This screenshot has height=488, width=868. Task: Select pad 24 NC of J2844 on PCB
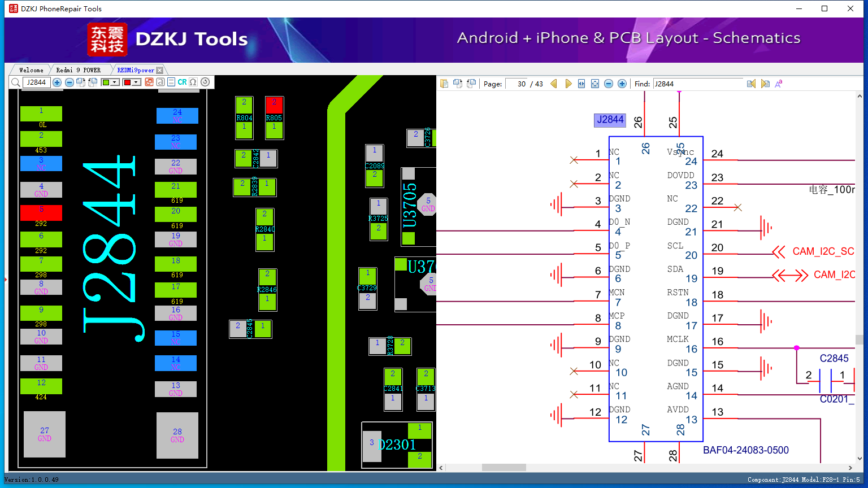coord(177,116)
